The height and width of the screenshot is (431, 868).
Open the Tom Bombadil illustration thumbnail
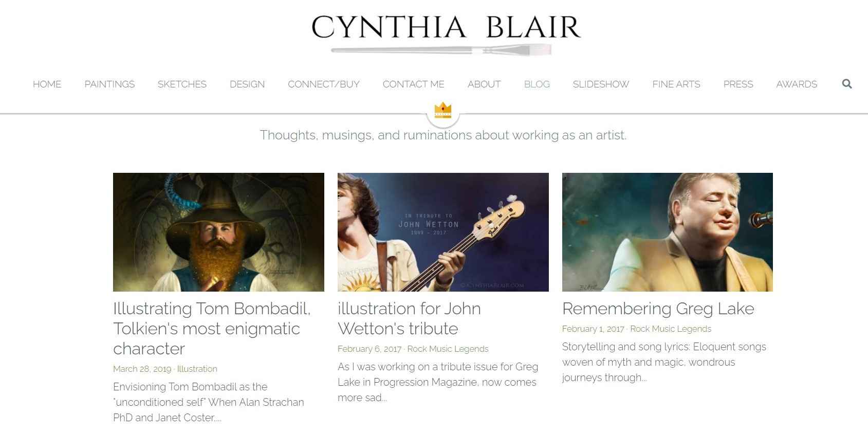(x=218, y=232)
